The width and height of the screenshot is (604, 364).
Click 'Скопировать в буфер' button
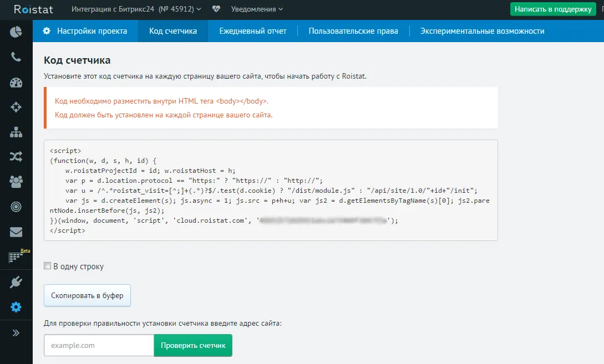(87, 296)
